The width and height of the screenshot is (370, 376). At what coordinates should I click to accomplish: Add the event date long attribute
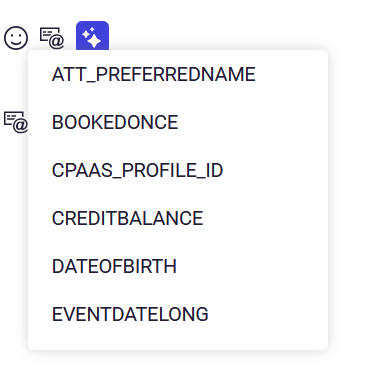178,314
